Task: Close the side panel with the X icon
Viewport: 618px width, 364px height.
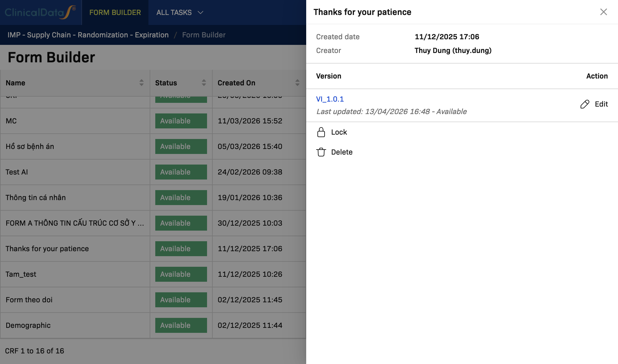Action: tap(603, 12)
